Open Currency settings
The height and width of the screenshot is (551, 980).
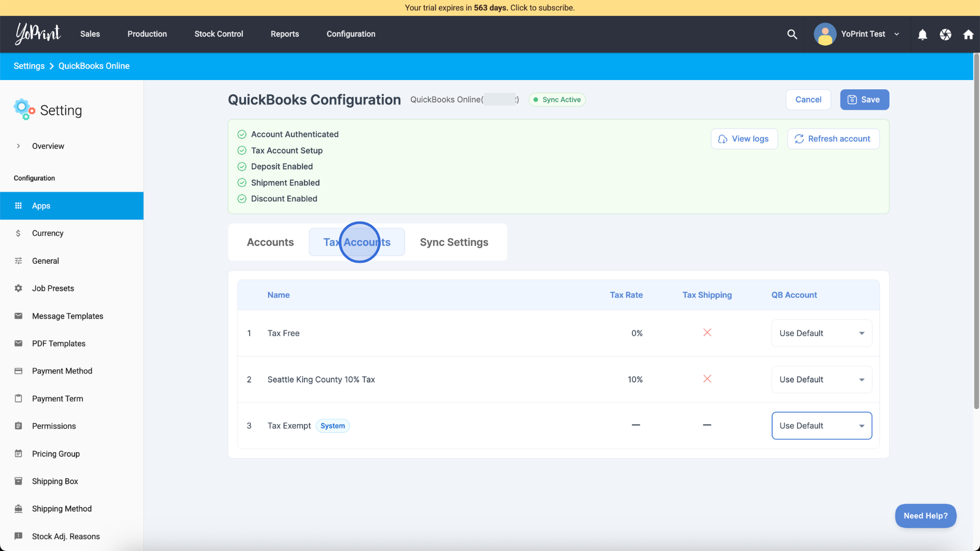[71, 233]
